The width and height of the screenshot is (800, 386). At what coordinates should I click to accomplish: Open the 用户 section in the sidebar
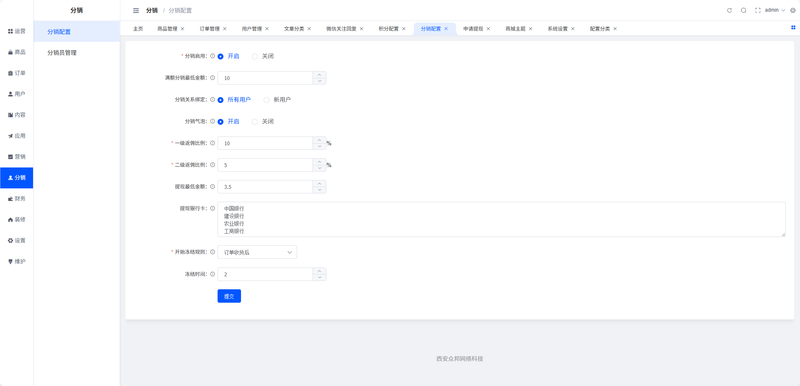pyautogui.click(x=16, y=94)
